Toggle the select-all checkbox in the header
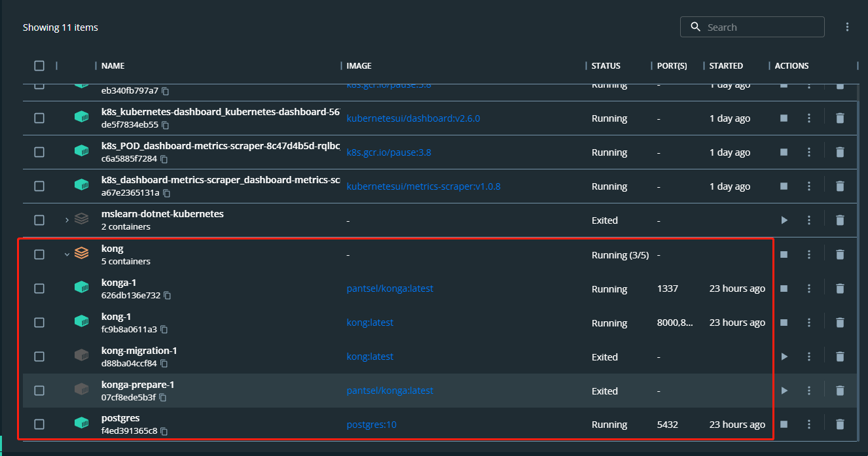The image size is (868, 456). coord(39,65)
